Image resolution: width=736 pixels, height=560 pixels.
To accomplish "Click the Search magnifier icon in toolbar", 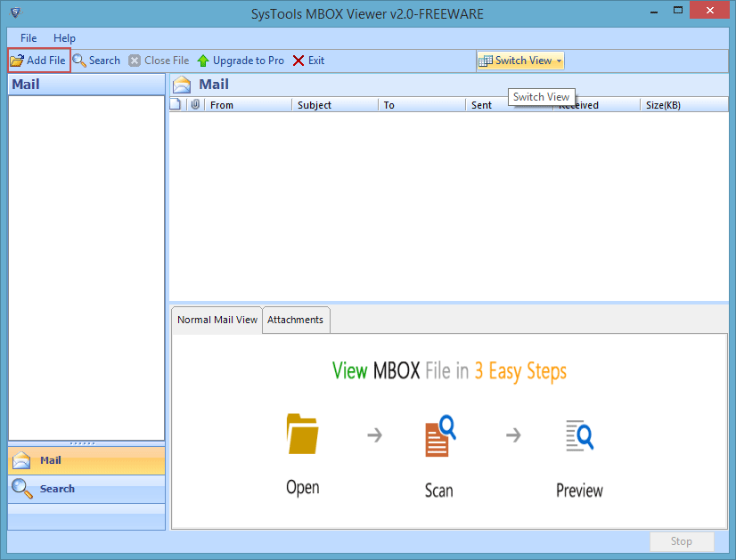I will click(x=79, y=61).
